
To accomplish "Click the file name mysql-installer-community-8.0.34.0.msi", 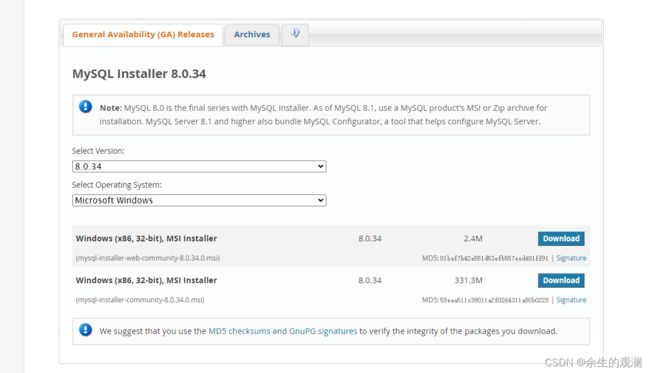I will (x=140, y=300).
